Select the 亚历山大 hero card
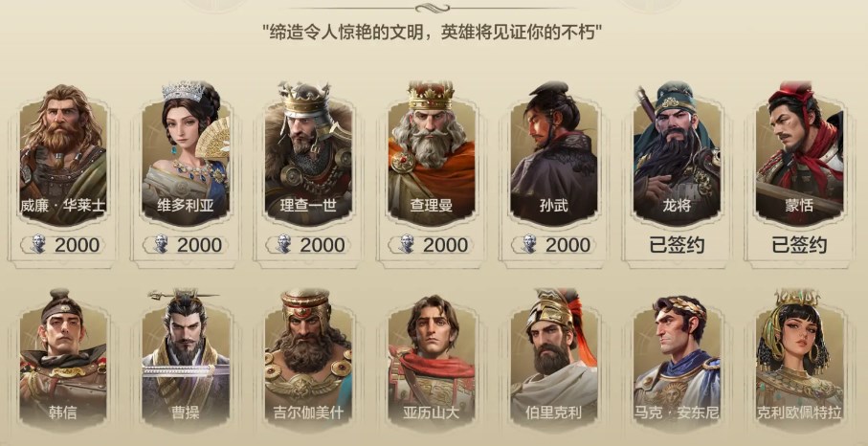Viewport: 868px width, 446px height. (x=432, y=360)
